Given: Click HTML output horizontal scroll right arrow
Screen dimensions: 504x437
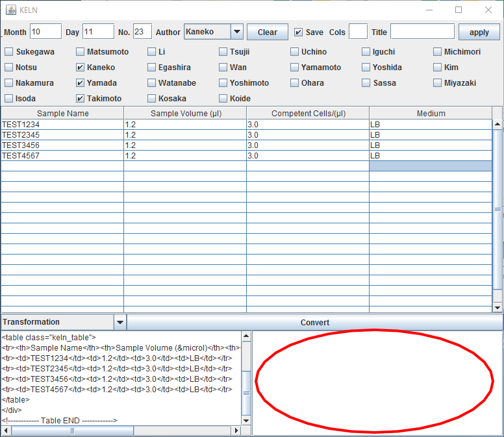Looking at the screenshot, I should (x=236, y=431).
